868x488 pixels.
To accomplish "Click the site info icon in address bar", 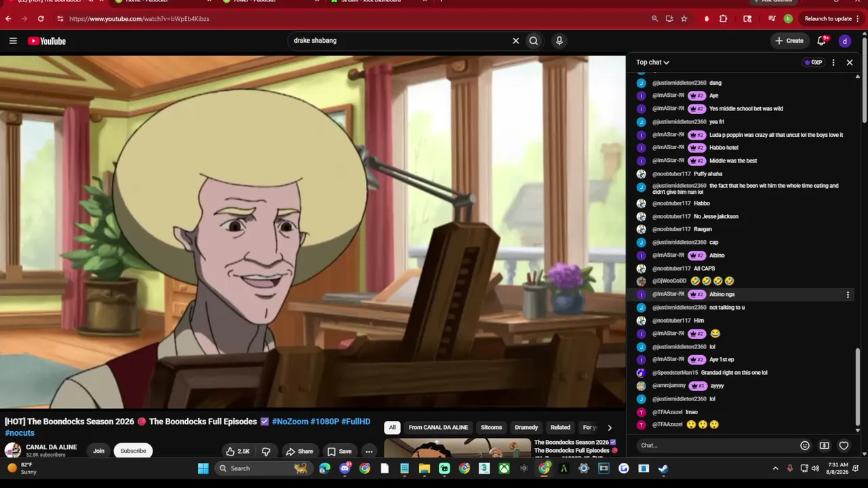I will tap(60, 19).
